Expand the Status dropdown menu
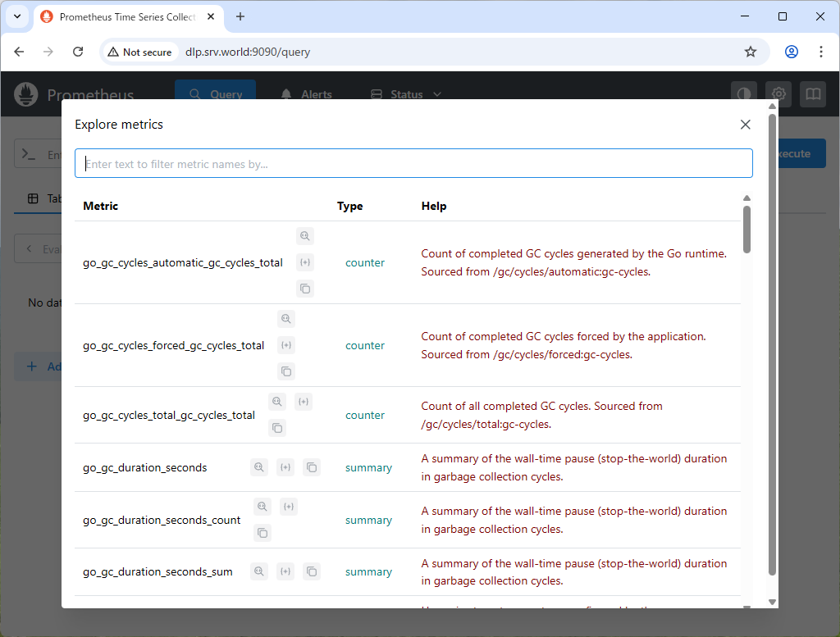 406,94
